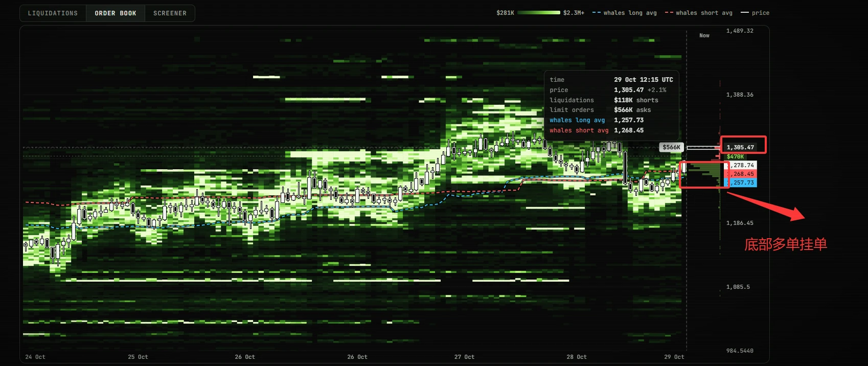
Task: Click the green heatmap gradient bar in legend
Action: pyautogui.click(x=539, y=13)
